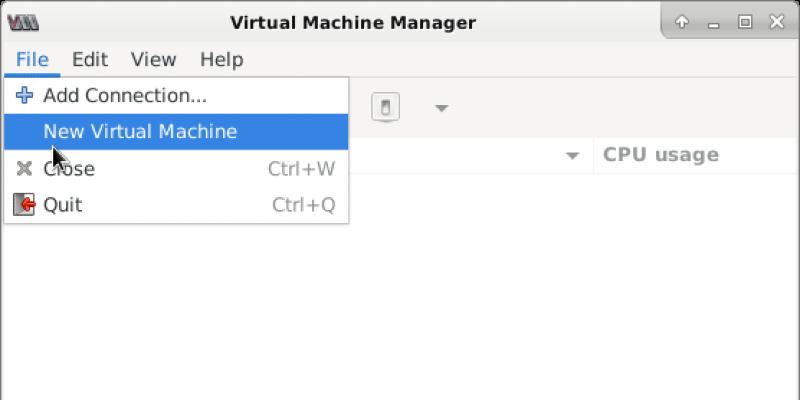Choose Add Connection... menu entry
The height and width of the screenshot is (400, 800).
tap(125, 96)
